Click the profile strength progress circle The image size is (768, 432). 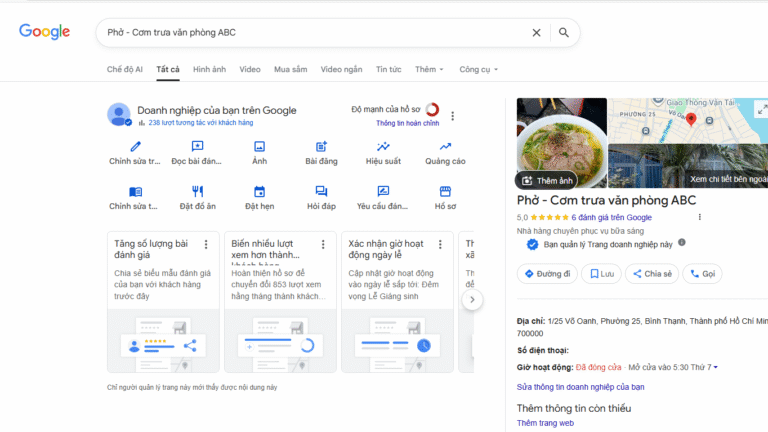pos(432,110)
